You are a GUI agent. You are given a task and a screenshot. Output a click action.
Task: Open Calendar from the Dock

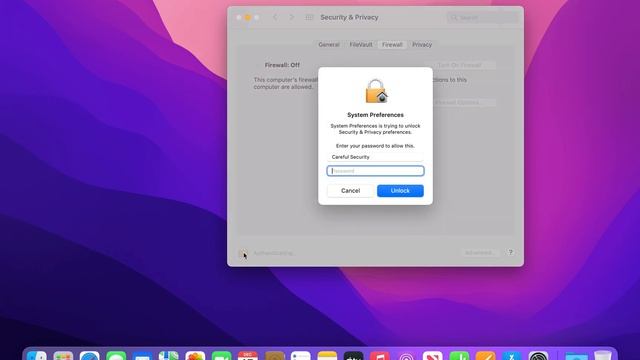(248, 356)
